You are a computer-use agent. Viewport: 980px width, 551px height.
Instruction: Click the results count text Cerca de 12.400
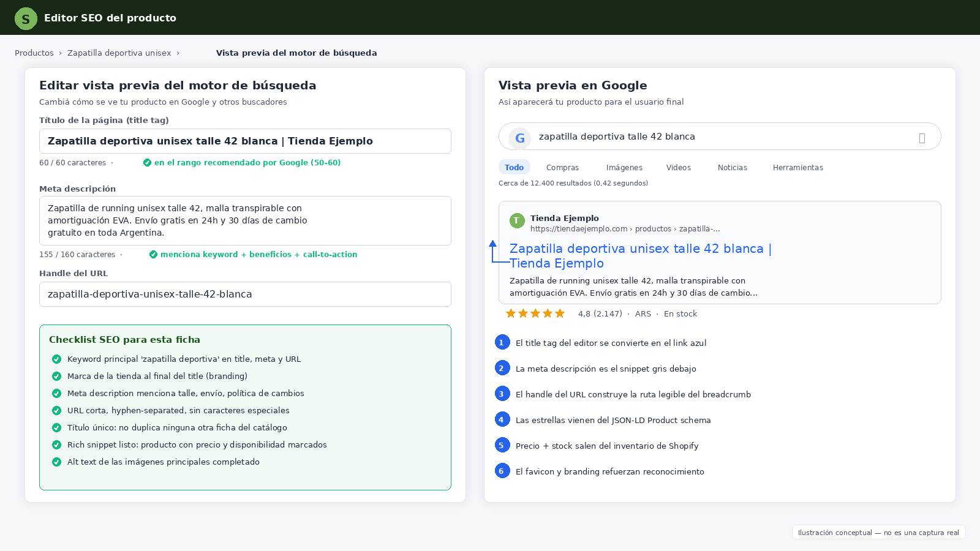[573, 183]
